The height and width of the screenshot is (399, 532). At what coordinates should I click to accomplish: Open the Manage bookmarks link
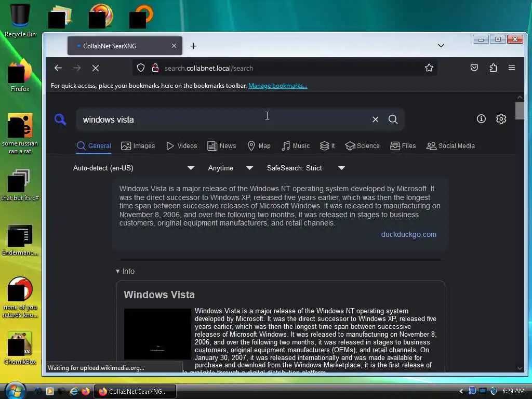277,86
